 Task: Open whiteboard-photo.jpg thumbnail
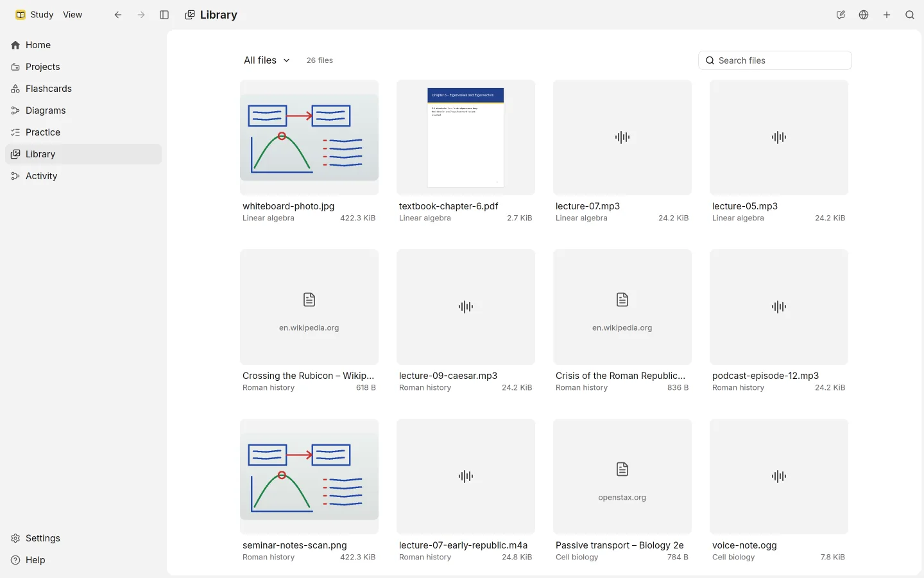click(x=309, y=137)
